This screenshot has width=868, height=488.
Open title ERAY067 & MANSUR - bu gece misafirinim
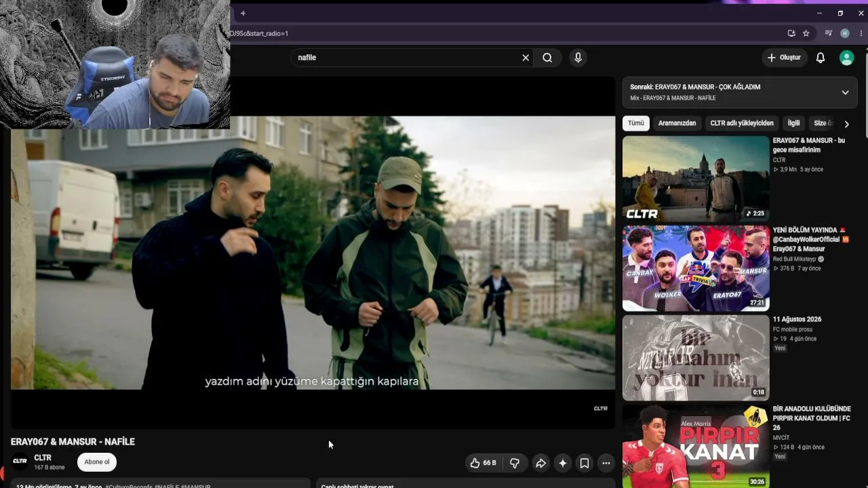[x=809, y=145]
